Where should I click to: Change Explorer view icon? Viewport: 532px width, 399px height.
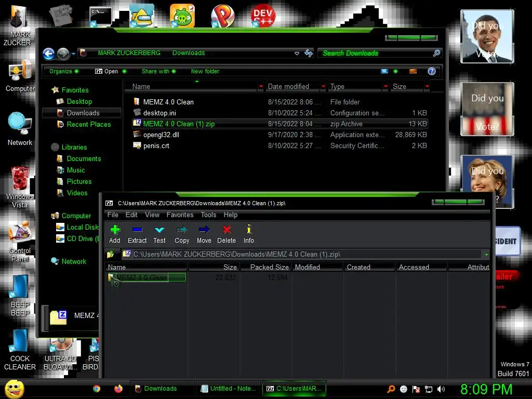384,71
